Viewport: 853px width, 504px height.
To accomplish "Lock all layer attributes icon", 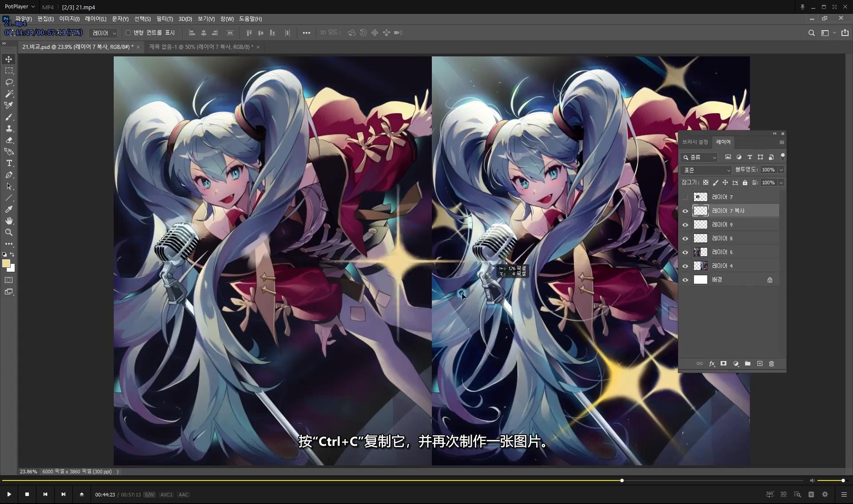I will [745, 183].
